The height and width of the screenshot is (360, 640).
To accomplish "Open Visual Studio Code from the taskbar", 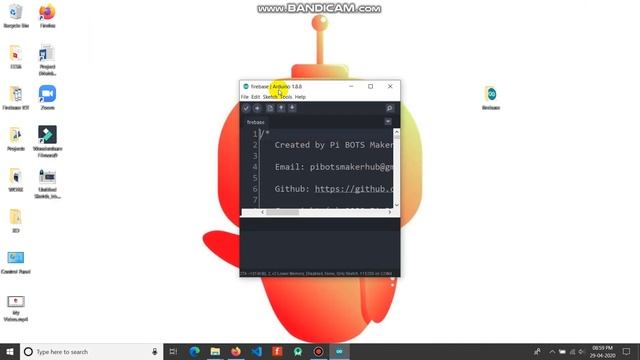I will pyautogui.click(x=257, y=351).
